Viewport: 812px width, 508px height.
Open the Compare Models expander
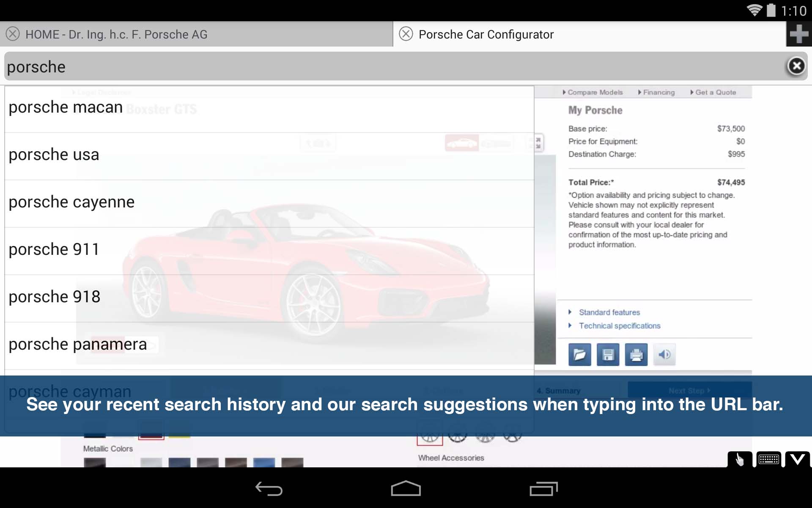594,92
